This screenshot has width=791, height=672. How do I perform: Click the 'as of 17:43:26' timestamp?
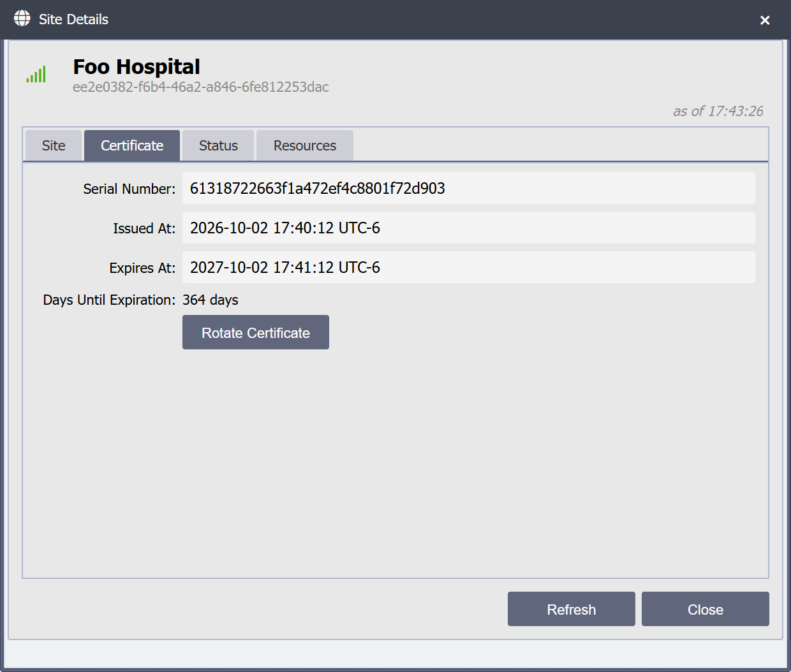[x=718, y=111]
